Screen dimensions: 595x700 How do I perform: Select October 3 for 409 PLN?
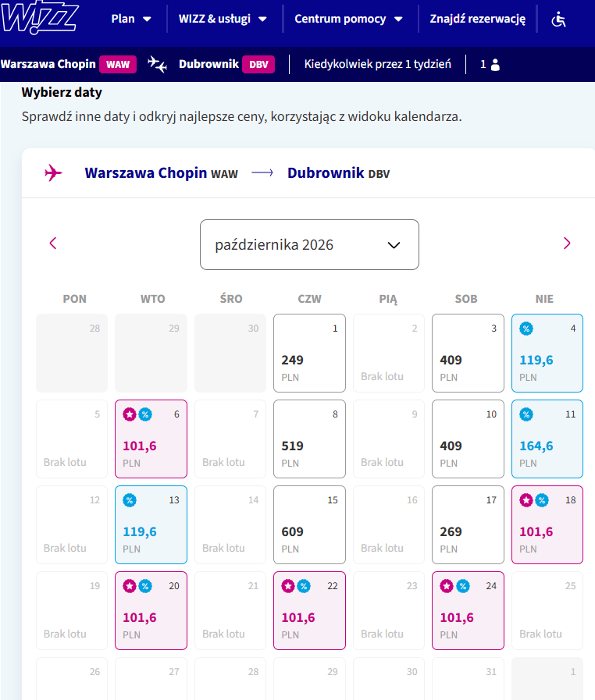(469, 354)
